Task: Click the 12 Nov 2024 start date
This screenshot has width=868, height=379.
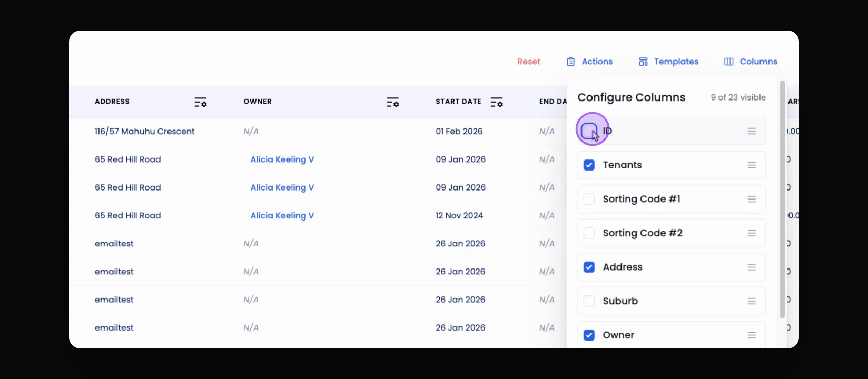Action: (x=459, y=215)
